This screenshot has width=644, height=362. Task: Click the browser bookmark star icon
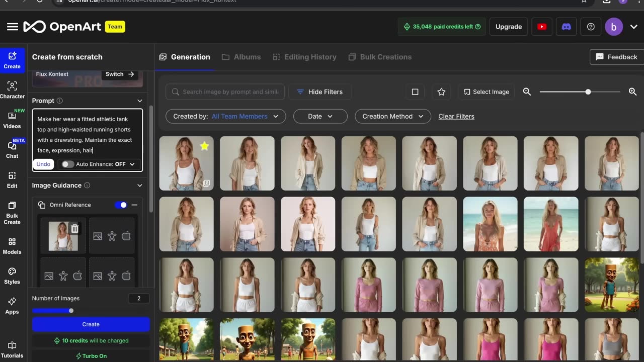tap(584, 1)
